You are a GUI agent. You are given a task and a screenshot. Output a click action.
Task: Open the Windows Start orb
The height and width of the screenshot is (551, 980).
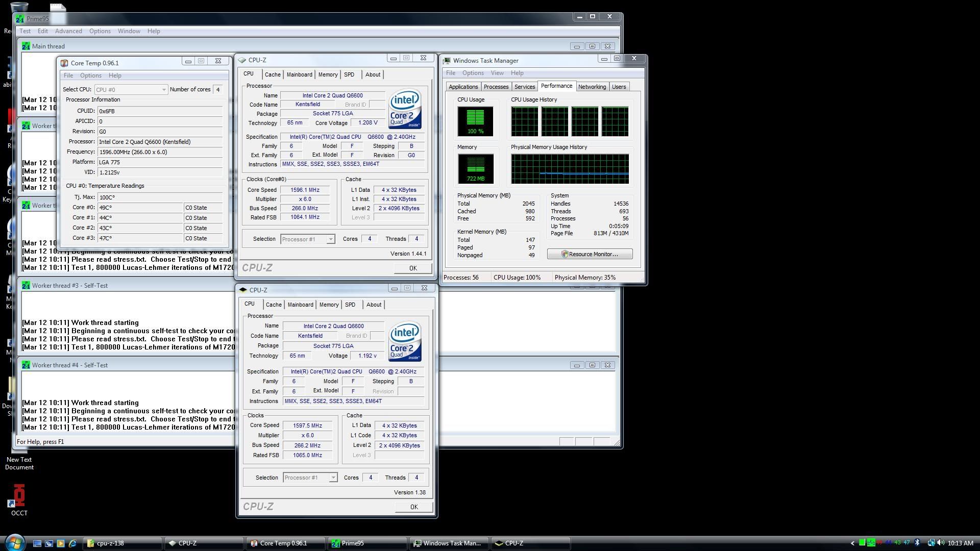click(14, 543)
